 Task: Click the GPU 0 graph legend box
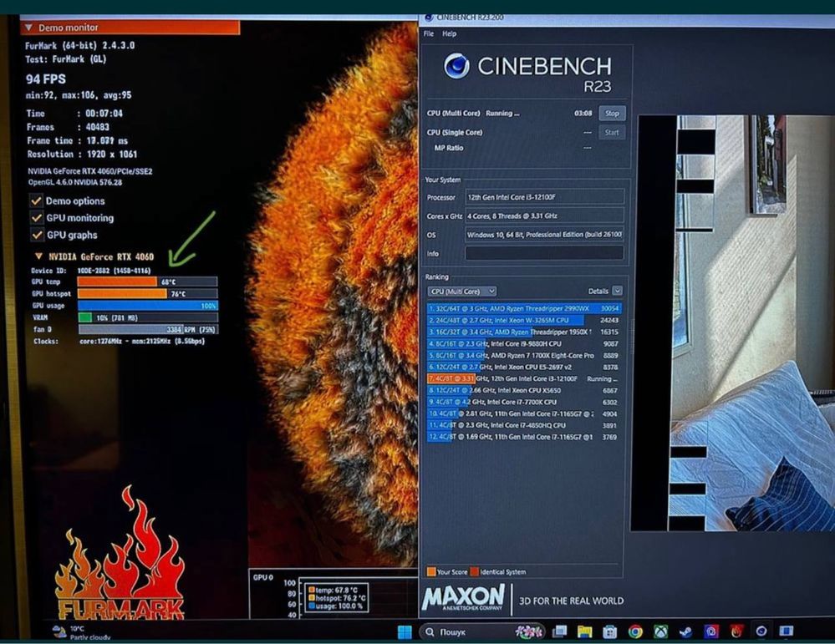coord(336,598)
